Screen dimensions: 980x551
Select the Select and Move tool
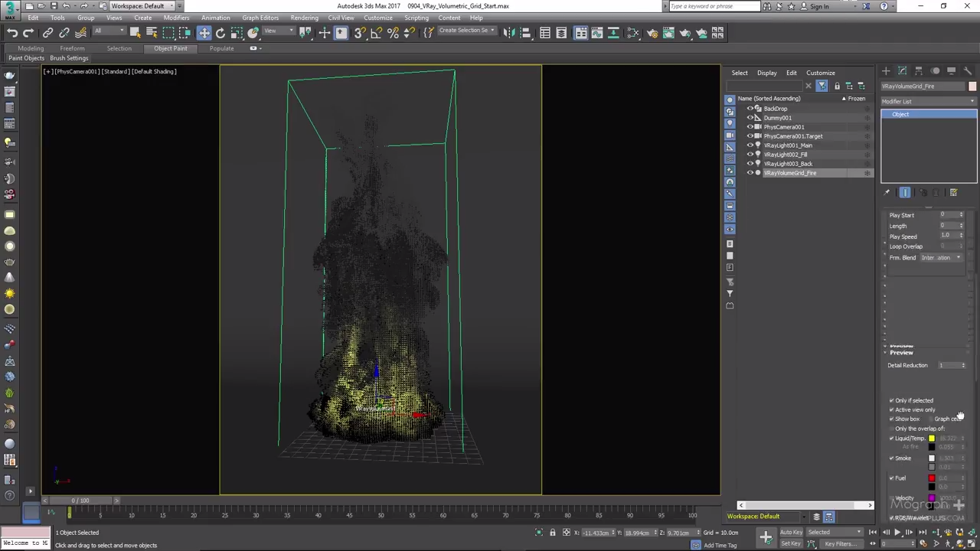click(204, 31)
